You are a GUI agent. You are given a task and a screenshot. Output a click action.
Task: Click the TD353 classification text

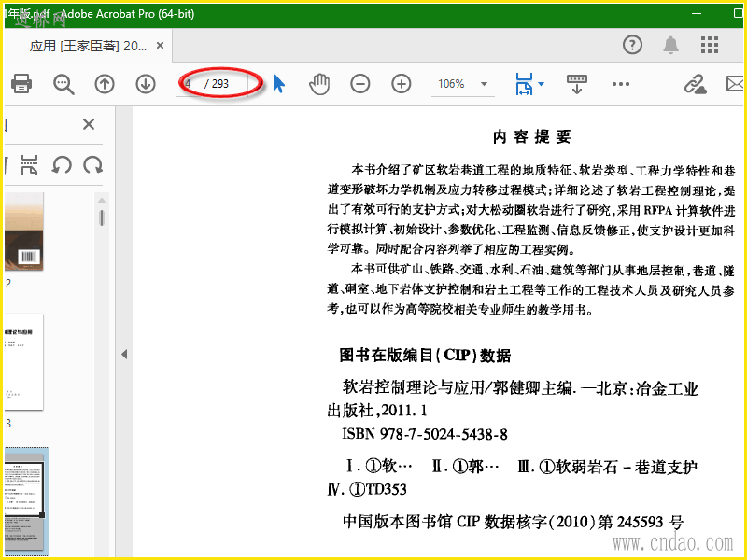(387, 489)
